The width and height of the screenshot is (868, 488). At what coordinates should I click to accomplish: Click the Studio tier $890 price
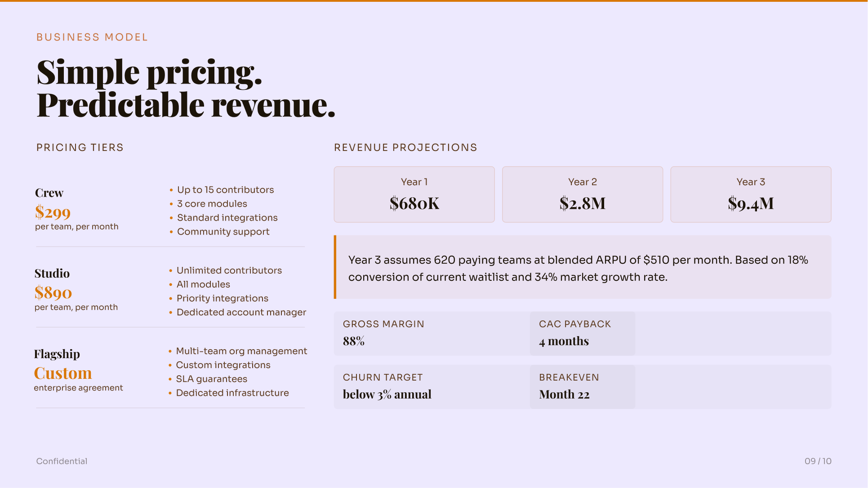click(x=53, y=293)
